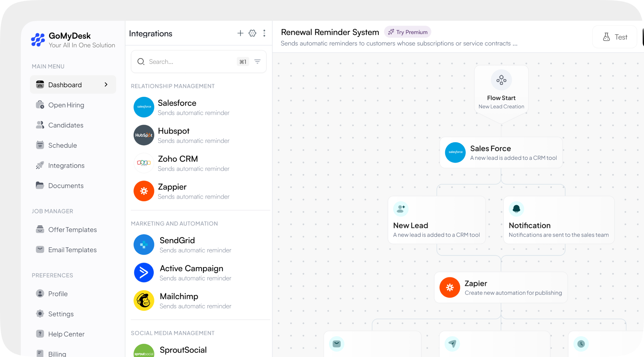The image size is (644, 357).
Task: Click the New Lead add-user icon
Action: [x=401, y=209]
